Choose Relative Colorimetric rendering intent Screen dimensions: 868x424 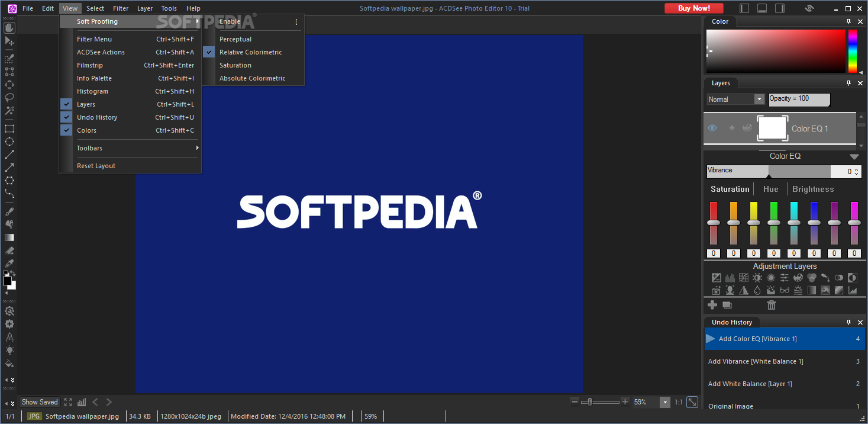click(x=253, y=52)
